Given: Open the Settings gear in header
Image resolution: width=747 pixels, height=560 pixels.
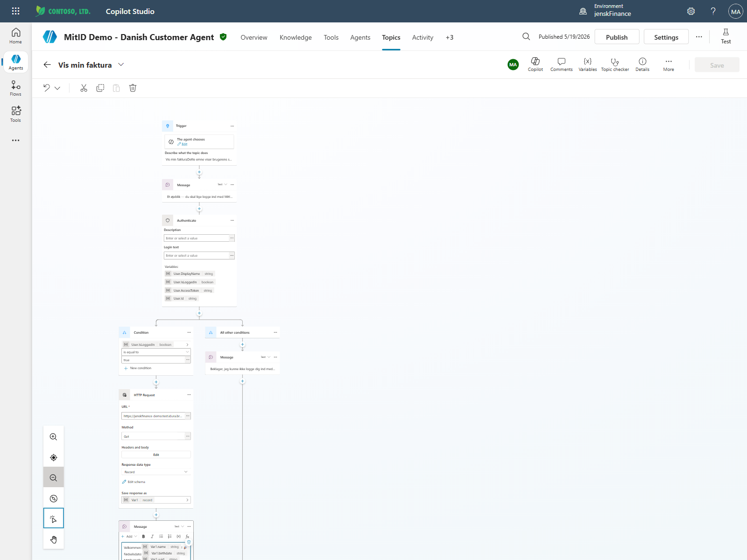Looking at the screenshot, I should 691,11.
